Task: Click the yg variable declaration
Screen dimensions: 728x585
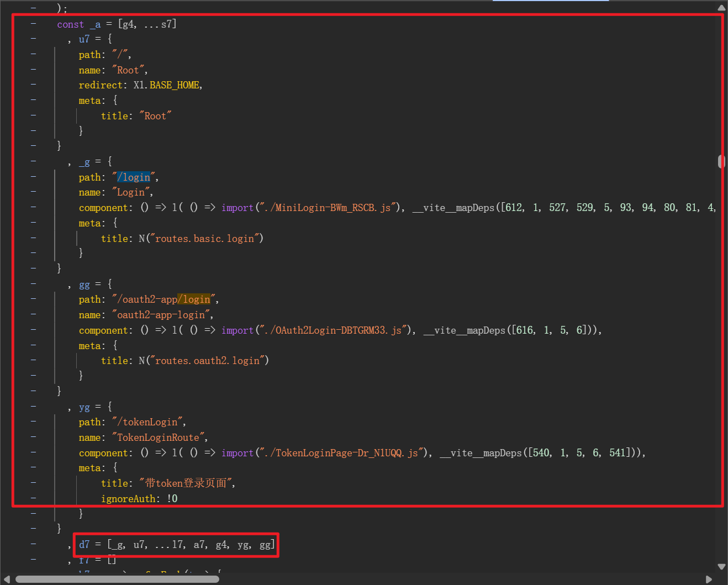Action: [x=84, y=407]
